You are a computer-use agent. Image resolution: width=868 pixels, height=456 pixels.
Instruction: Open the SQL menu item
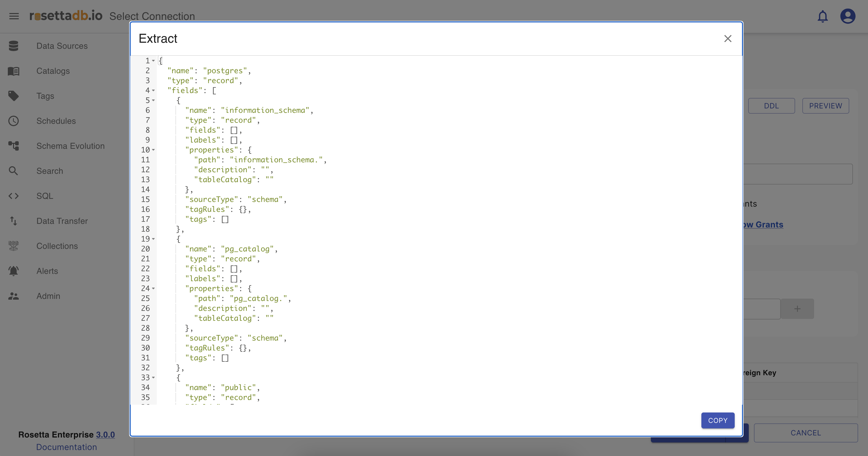coord(45,196)
